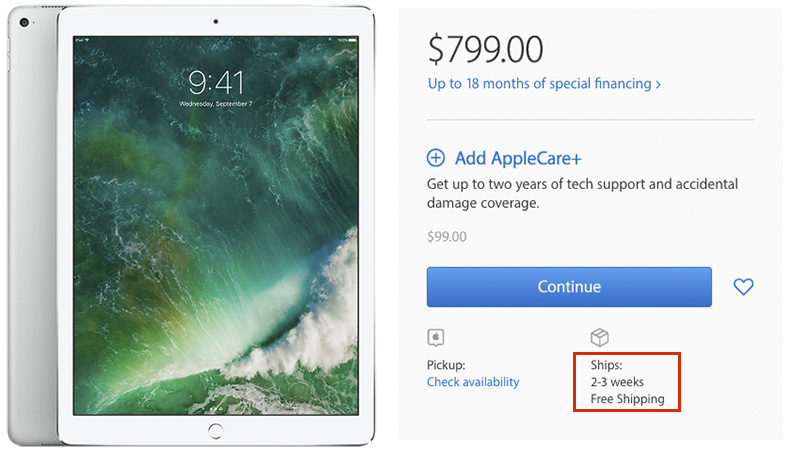800x459 pixels.
Task: Click the battery indicator on the iPad screen
Action: [353, 40]
